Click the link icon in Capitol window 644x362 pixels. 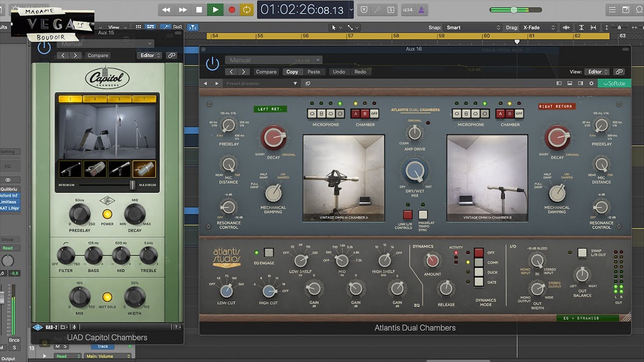[x=172, y=56]
